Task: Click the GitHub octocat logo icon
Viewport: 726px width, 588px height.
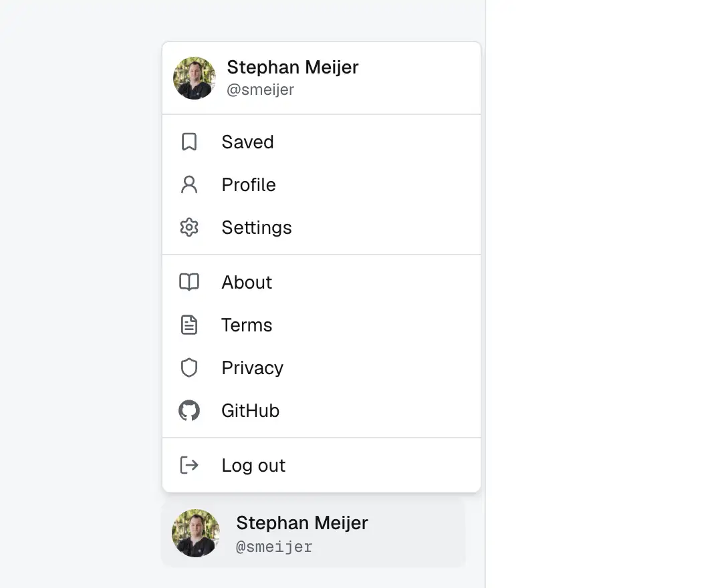Action: point(189,410)
